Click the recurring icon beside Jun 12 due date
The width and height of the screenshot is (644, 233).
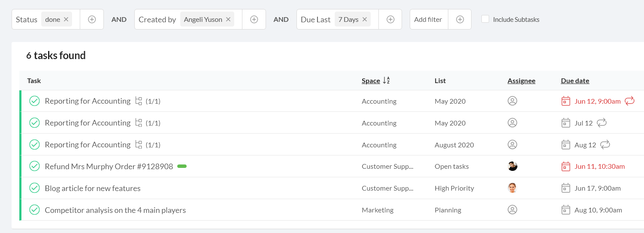[629, 101]
